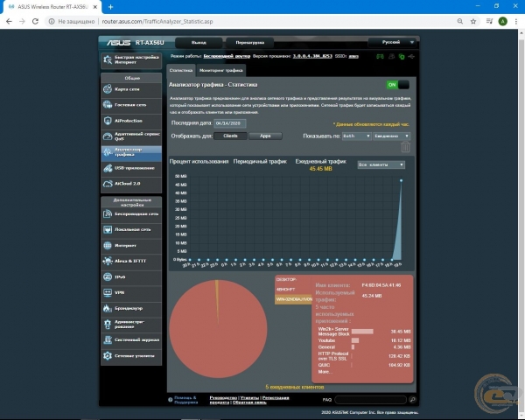The image size is (525, 420).
Task: Open the VPN sidebar icon
Action: (108, 292)
